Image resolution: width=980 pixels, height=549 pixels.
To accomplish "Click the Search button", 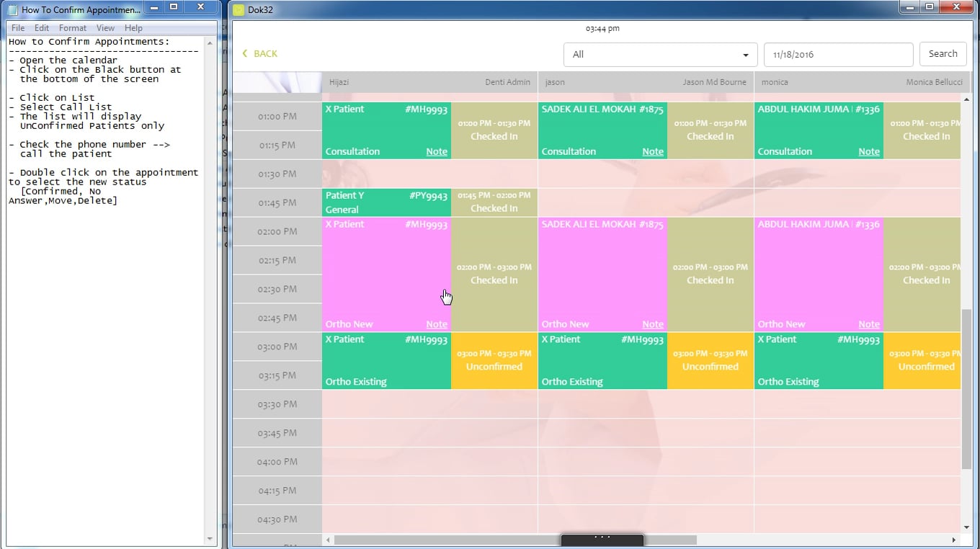I will (943, 54).
